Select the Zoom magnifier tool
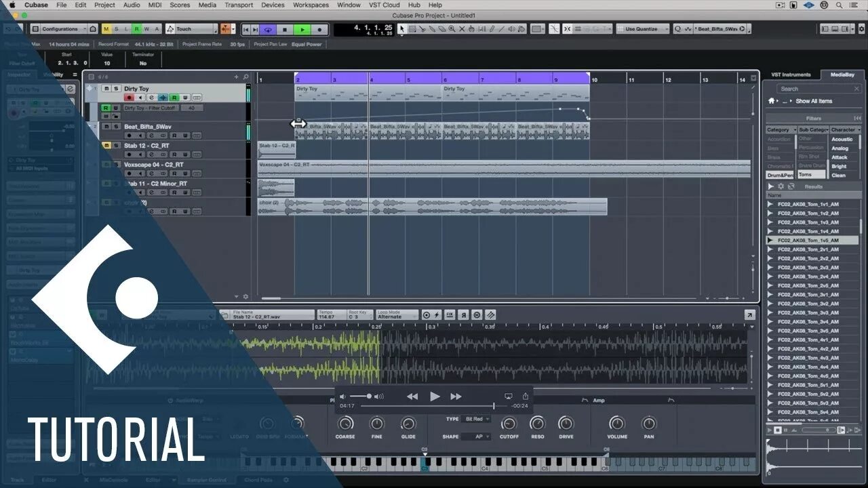Viewport: 868px width, 488px height. tap(452, 29)
